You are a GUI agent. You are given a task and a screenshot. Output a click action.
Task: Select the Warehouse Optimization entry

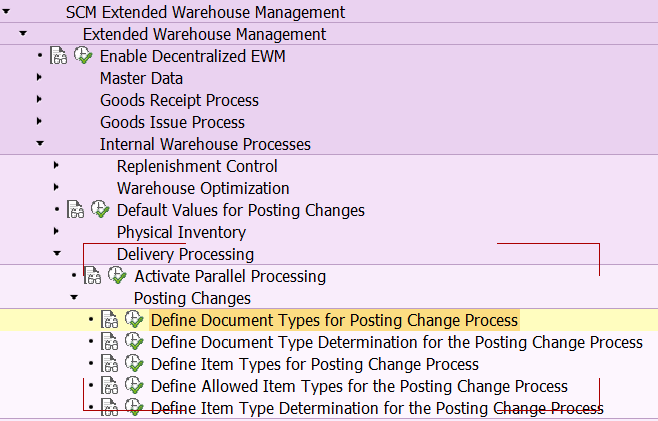203,188
